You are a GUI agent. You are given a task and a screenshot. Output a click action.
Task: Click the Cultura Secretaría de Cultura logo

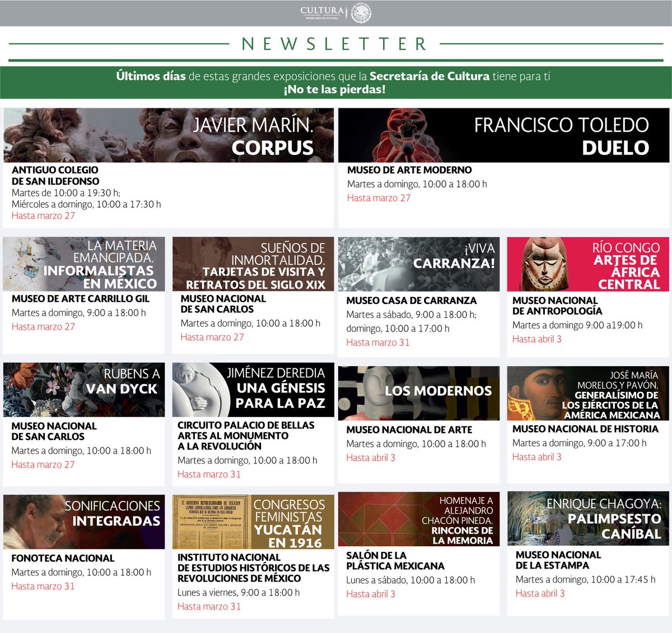pyautogui.click(x=335, y=13)
